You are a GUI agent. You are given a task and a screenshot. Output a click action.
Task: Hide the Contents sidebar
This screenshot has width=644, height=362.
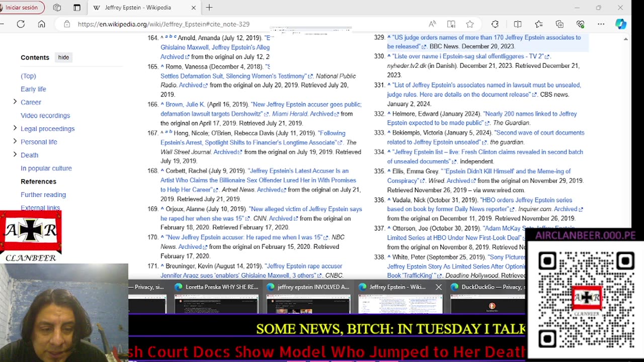pyautogui.click(x=63, y=57)
